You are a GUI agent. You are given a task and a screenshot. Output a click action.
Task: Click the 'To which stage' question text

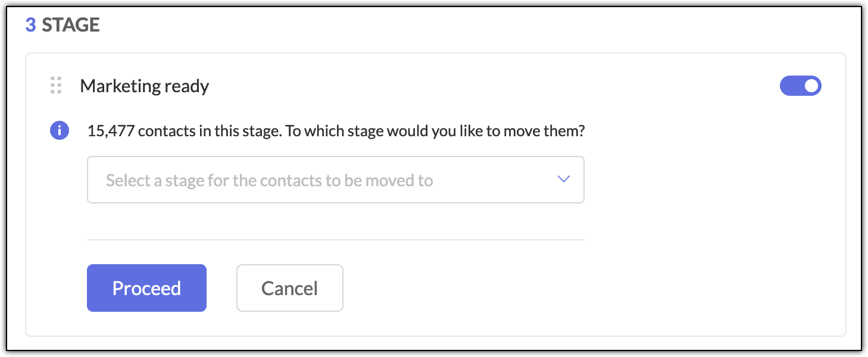pos(435,131)
